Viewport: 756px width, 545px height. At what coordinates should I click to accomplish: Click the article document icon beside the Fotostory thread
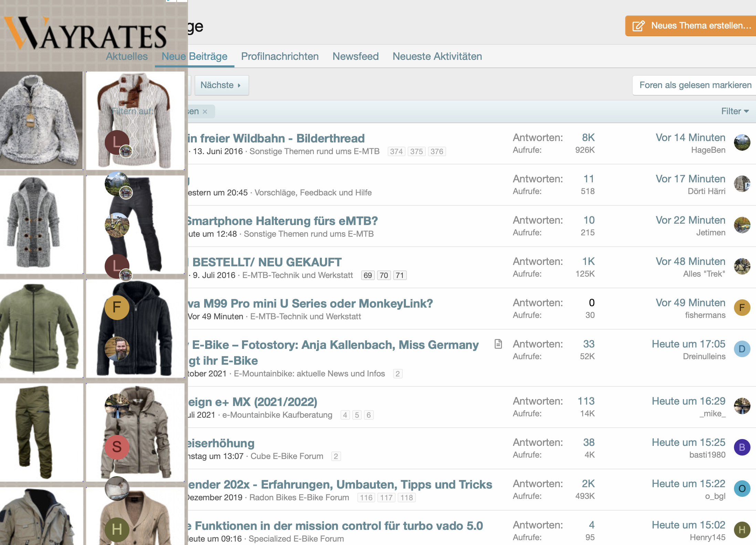498,344
